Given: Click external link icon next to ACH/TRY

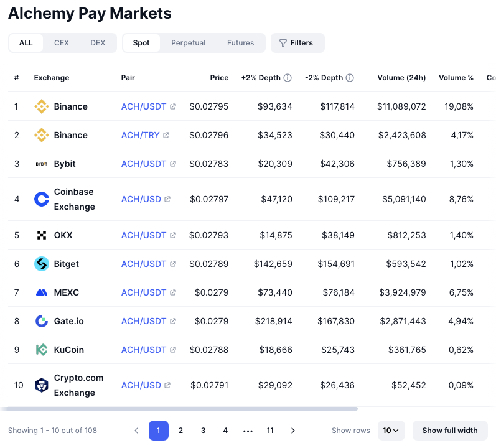Looking at the screenshot, I should coord(166,135).
